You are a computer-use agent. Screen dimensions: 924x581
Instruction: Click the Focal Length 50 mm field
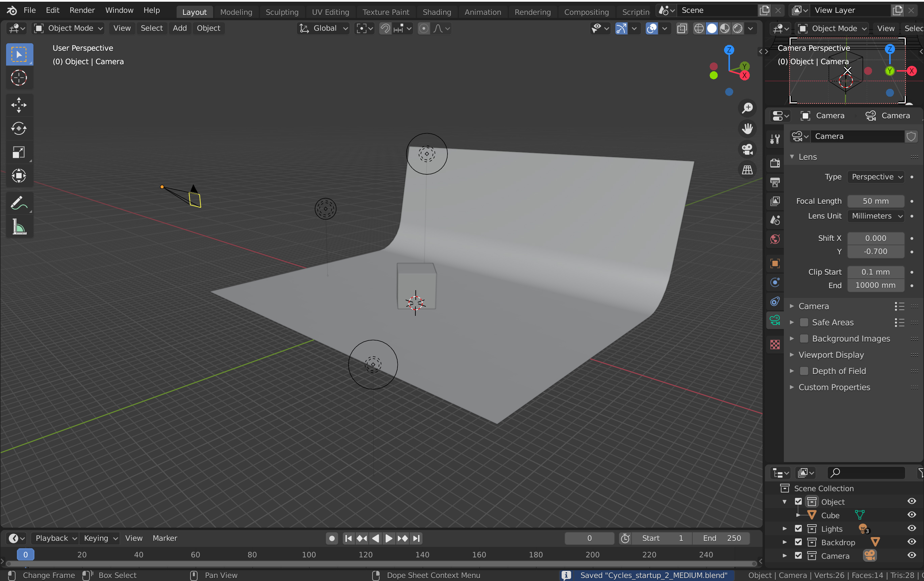[875, 201]
